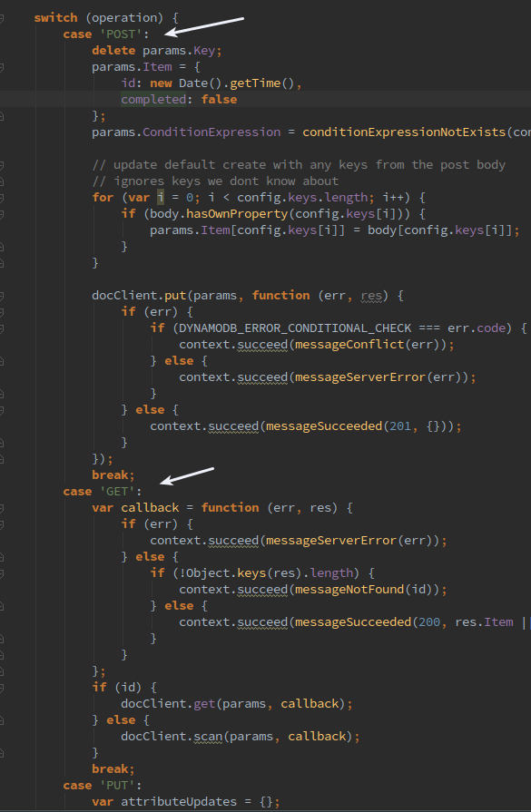The image size is (531, 812).
Task: Click the conditionExpressionNotExists function call
Action: click(404, 132)
